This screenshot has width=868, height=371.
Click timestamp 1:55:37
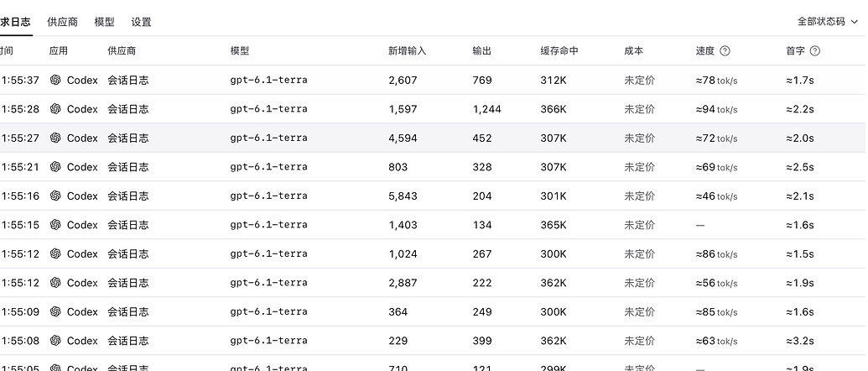[x=20, y=81]
